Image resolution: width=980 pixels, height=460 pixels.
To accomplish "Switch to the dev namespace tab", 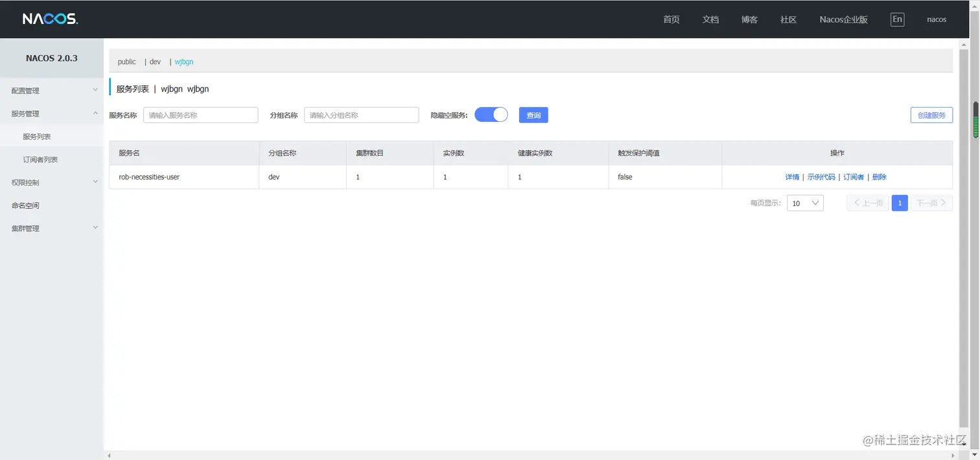I will tap(155, 62).
